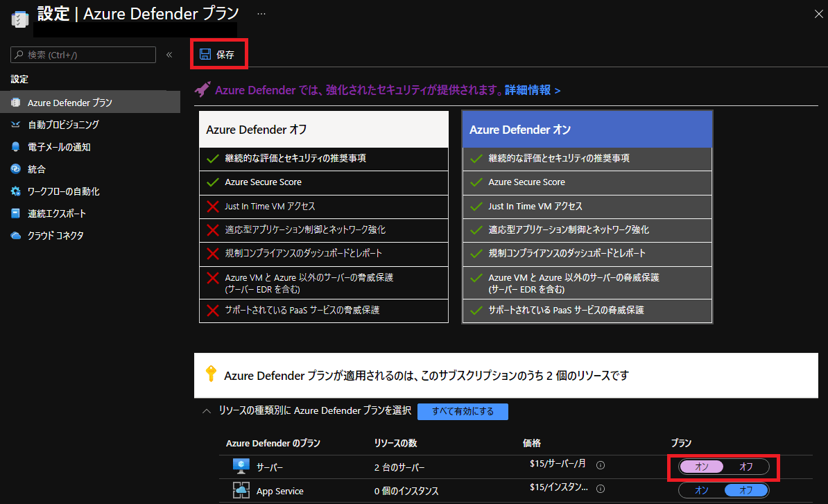
Task: Close the settings blade with the X
Action: 818,15
